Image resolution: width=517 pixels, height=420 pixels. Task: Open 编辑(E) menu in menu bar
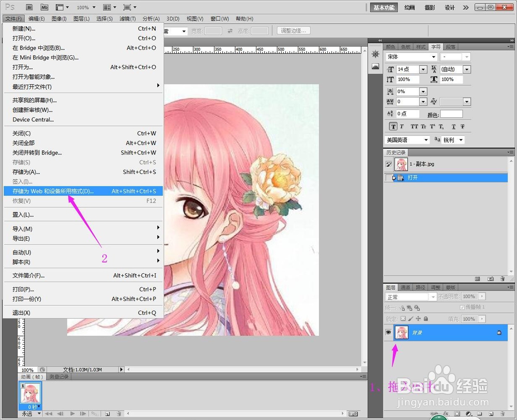point(36,19)
